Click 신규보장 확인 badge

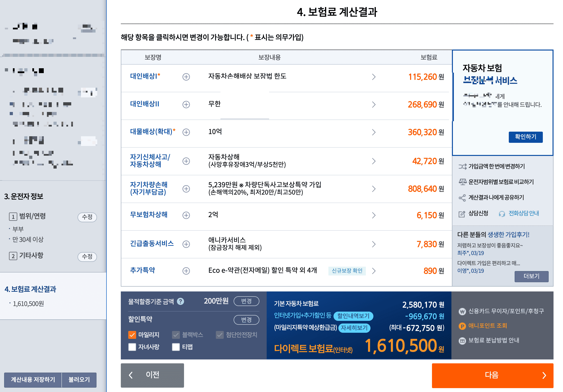[347, 271]
